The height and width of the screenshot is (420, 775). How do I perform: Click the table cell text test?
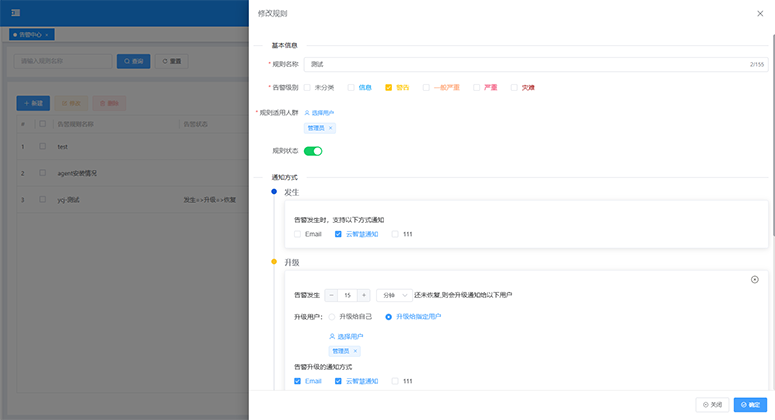[62, 147]
